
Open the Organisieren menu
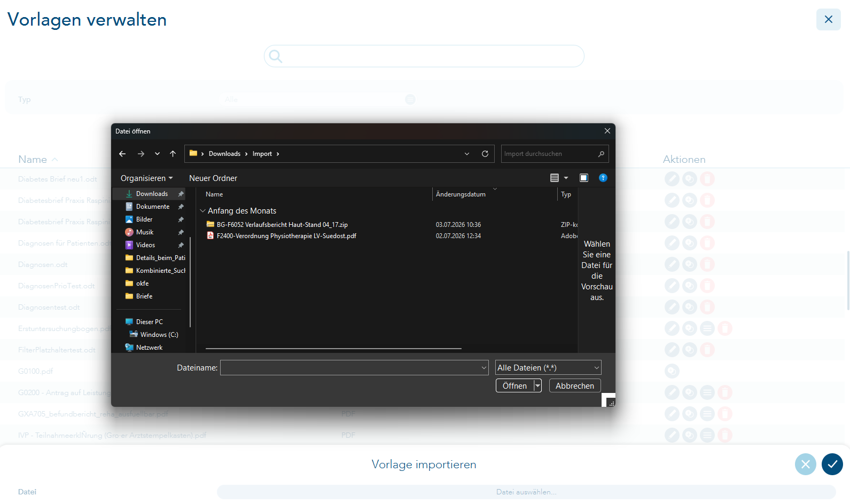point(147,178)
